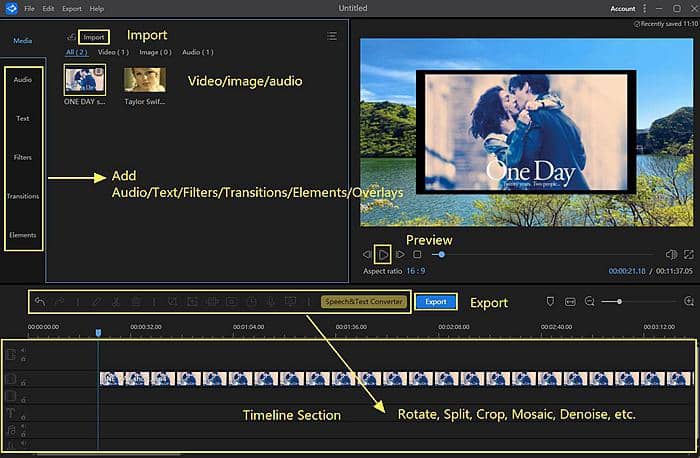
Task: Play the preview video
Action: click(383, 254)
